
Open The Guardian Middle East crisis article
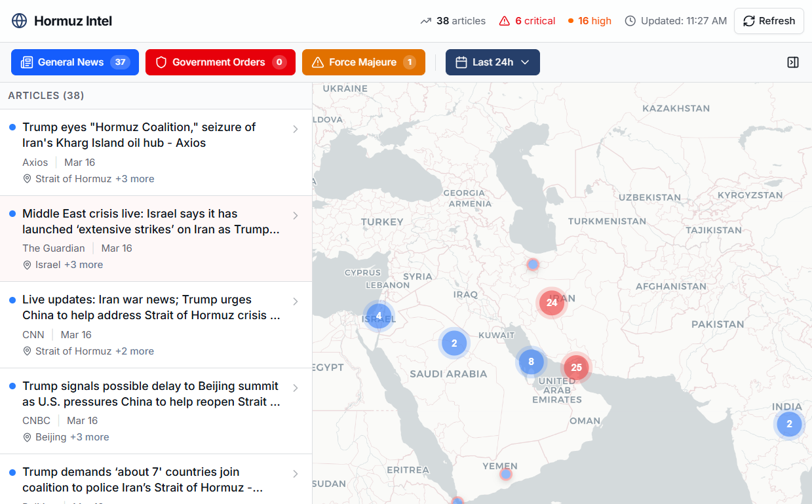tap(151, 222)
